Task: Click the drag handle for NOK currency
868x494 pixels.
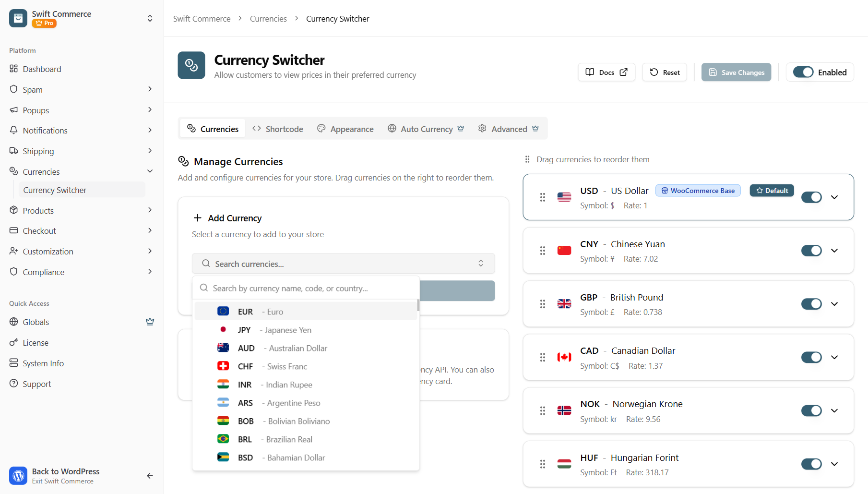Action: point(542,410)
